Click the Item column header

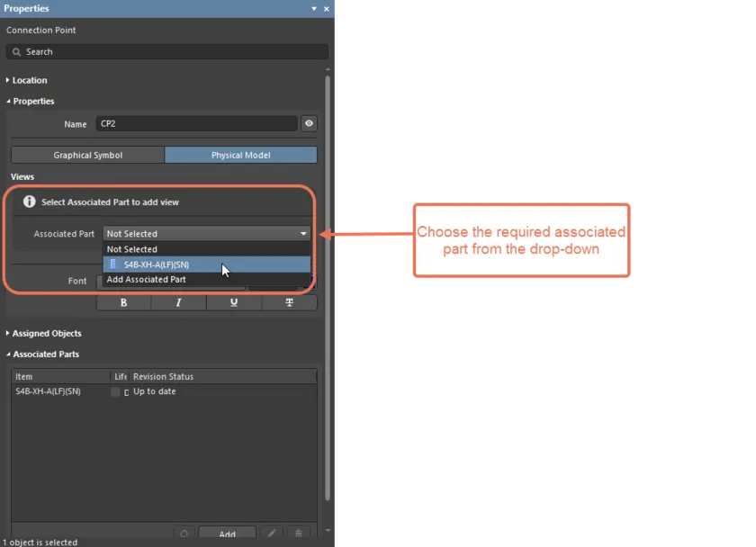61,376
